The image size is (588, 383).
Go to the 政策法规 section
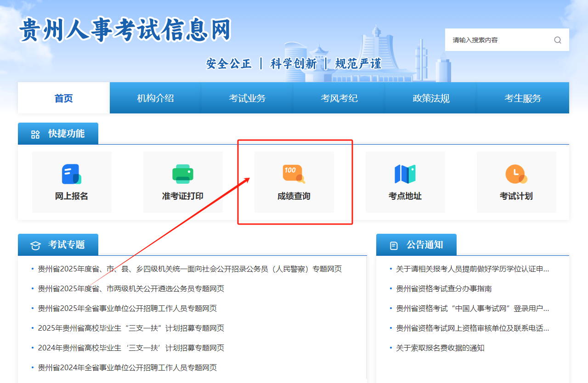(x=431, y=98)
